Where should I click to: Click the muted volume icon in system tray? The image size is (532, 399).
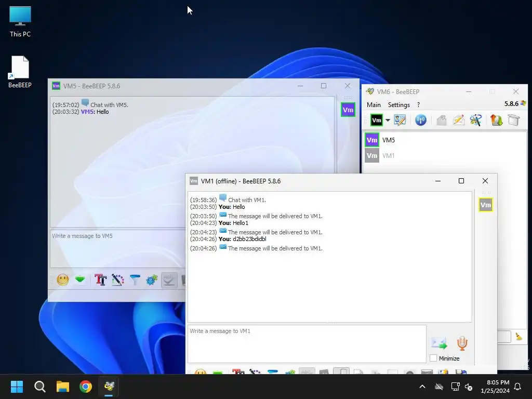(x=469, y=387)
